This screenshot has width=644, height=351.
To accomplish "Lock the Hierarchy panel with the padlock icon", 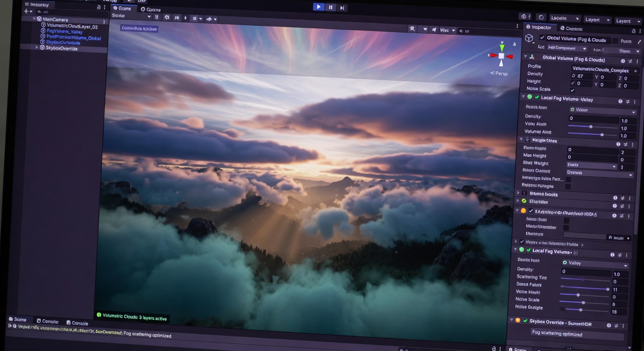I will (x=99, y=7).
